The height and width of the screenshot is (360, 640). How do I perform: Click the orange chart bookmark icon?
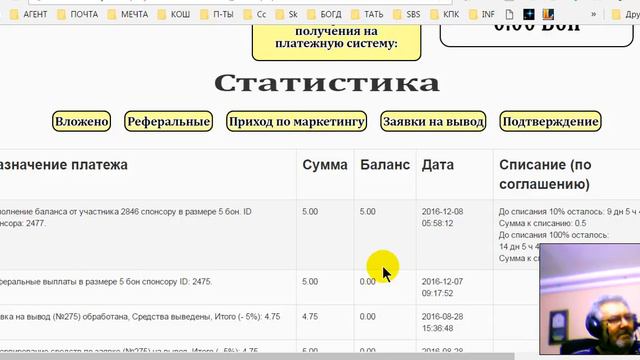point(548,14)
